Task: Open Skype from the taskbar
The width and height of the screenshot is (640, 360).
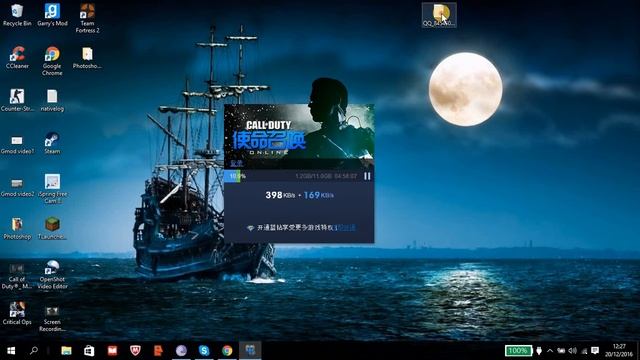Action: [x=204, y=350]
